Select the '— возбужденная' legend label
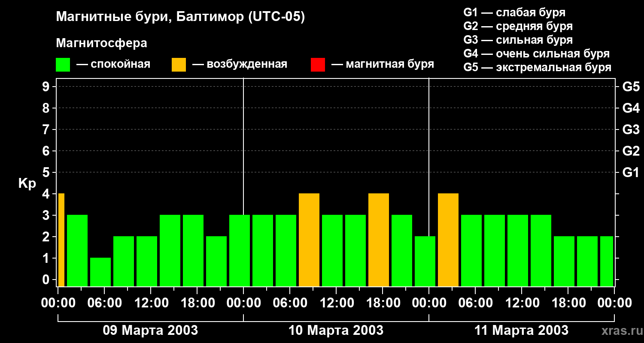Viewport: 644px width, 343px height. (x=240, y=65)
